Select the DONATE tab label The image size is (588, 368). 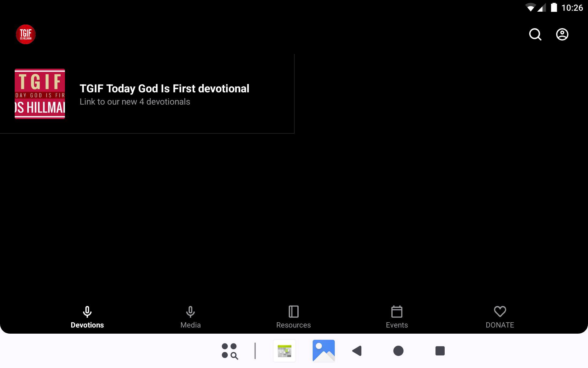[x=500, y=325]
